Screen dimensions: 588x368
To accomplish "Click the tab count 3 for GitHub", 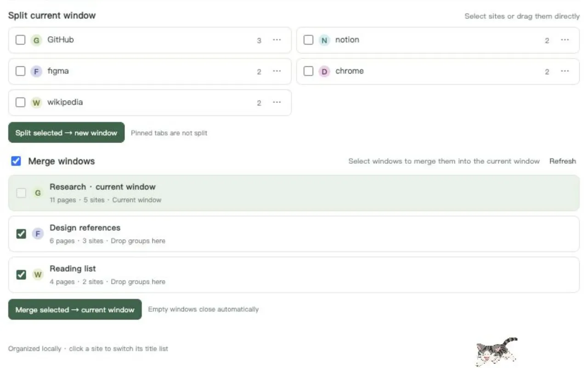I will point(259,40).
